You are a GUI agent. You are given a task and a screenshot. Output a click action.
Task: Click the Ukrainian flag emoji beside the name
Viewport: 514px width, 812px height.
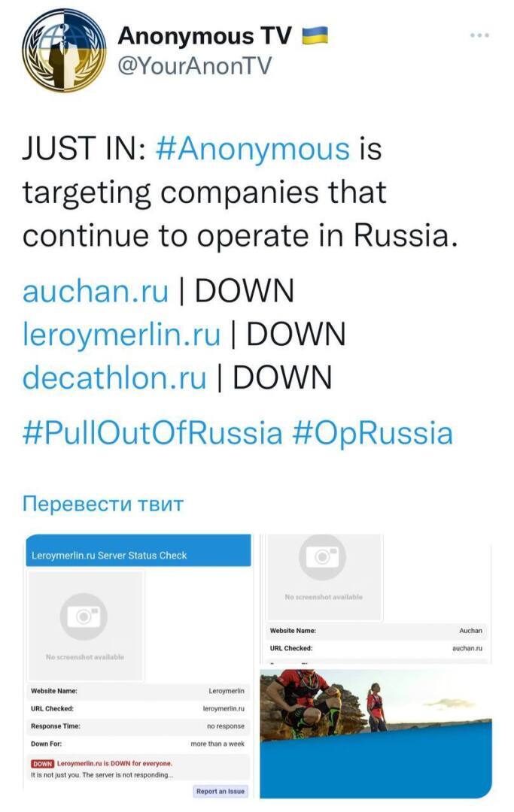pyautogui.click(x=315, y=35)
